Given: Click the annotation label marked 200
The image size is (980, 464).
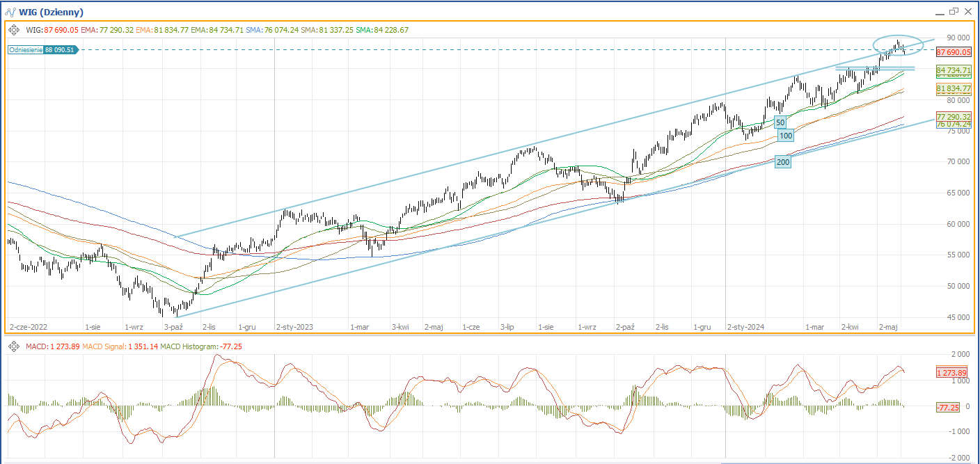Looking at the screenshot, I should tap(783, 161).
